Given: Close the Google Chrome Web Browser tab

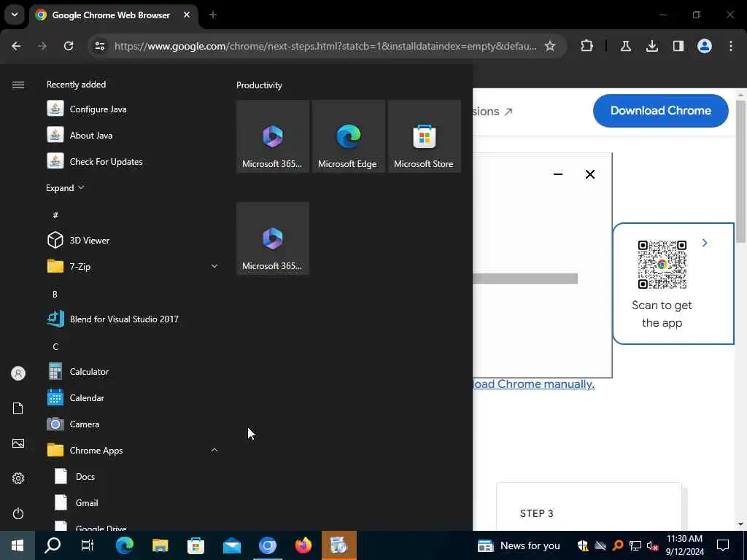Looking at the screenshot, I should [x=187, y=15].
